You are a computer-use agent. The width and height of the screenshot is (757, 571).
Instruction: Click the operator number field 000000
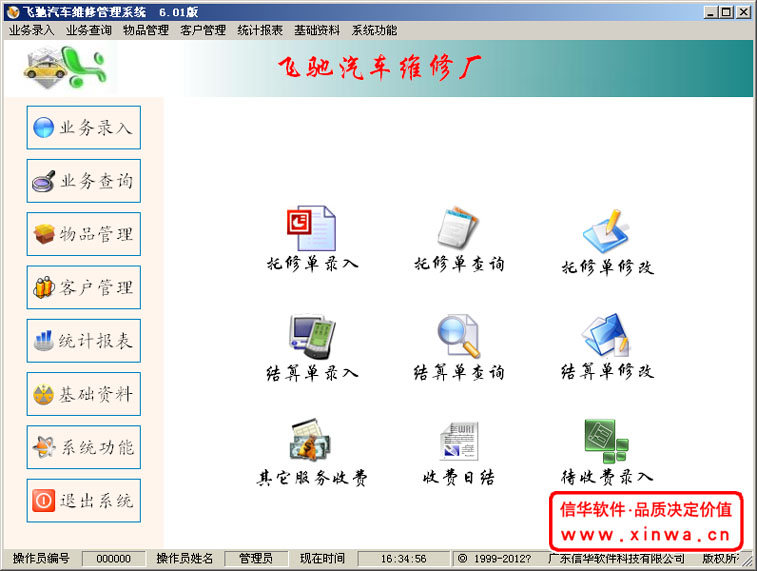coord(113,558)
